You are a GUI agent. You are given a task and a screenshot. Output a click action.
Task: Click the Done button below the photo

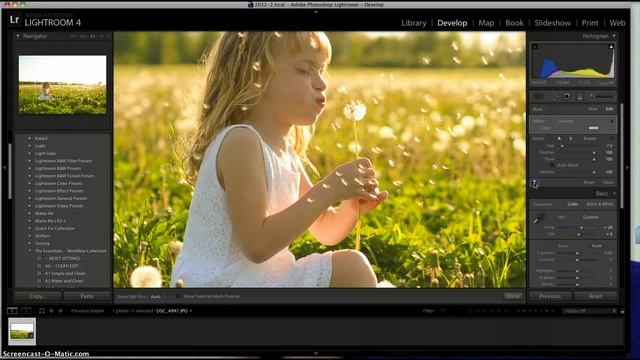click(x=513, y=296)
